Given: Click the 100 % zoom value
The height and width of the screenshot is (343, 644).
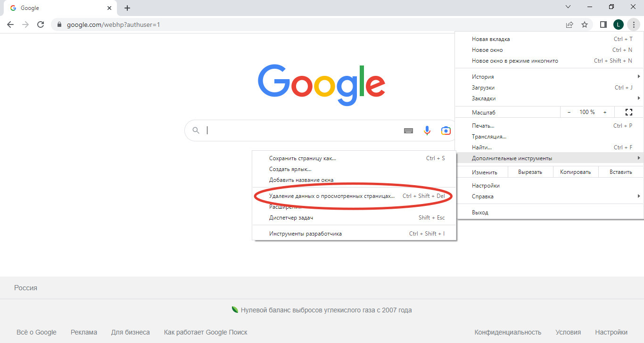Looking at the screenshot, I should [x=587, y=112].
